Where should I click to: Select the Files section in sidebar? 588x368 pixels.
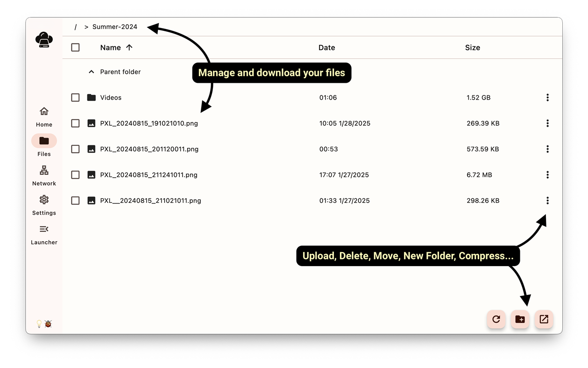pos(44,145)
